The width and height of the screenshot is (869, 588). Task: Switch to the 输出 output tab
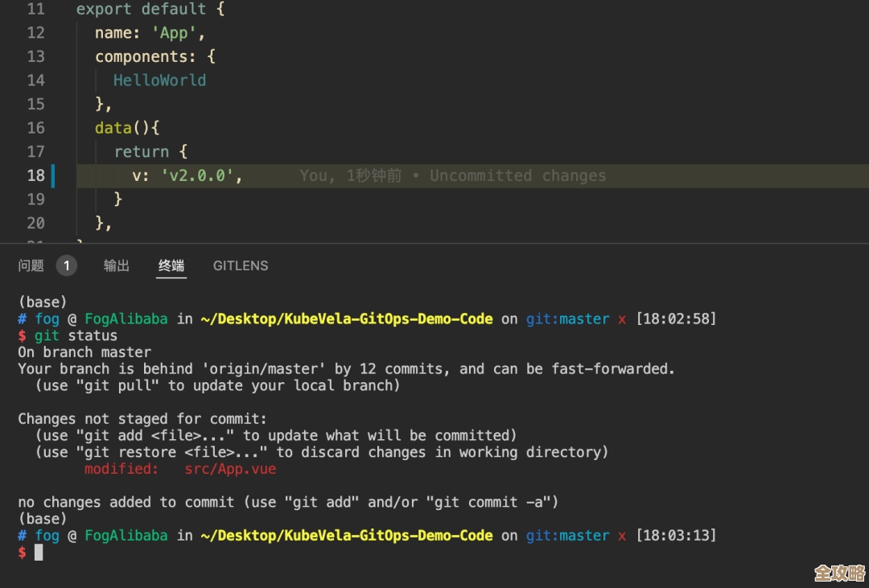point(117,265)
